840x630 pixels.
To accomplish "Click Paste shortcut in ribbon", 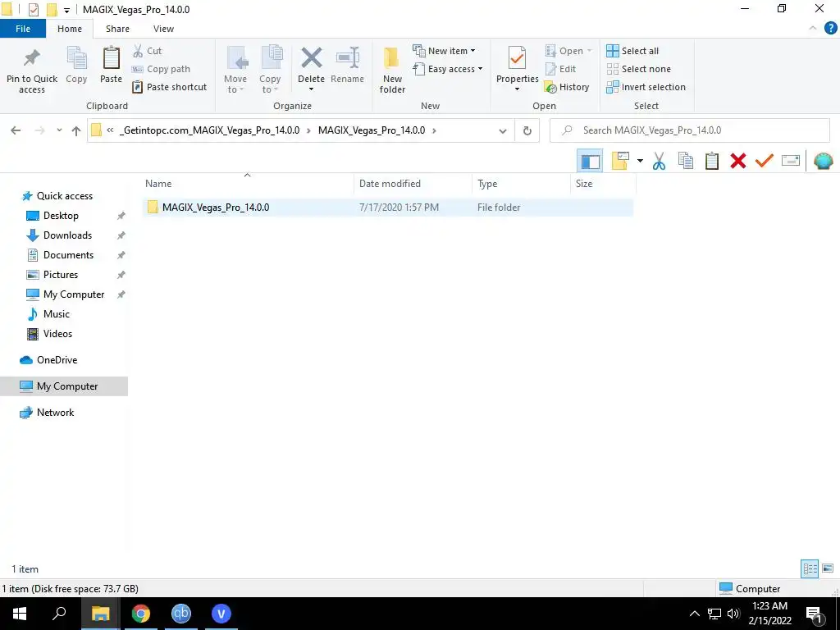I will pyautogui.click(x=169, y=87).
